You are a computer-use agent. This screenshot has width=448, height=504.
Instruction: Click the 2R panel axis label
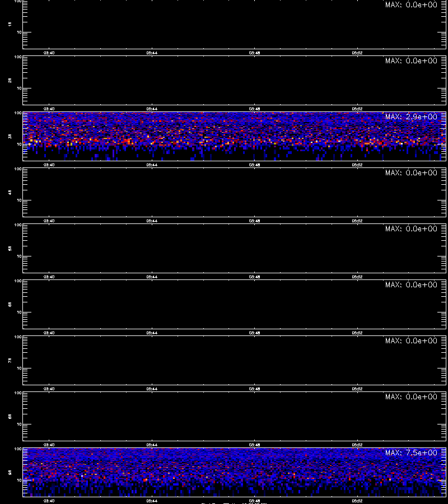click(10, 80)
